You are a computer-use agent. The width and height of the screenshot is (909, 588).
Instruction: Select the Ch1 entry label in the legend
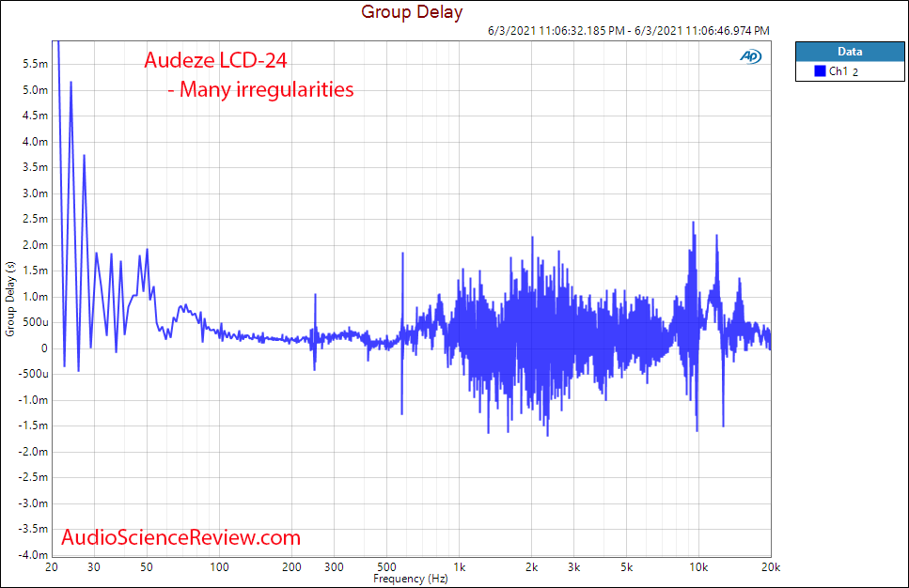click(838, 70)
